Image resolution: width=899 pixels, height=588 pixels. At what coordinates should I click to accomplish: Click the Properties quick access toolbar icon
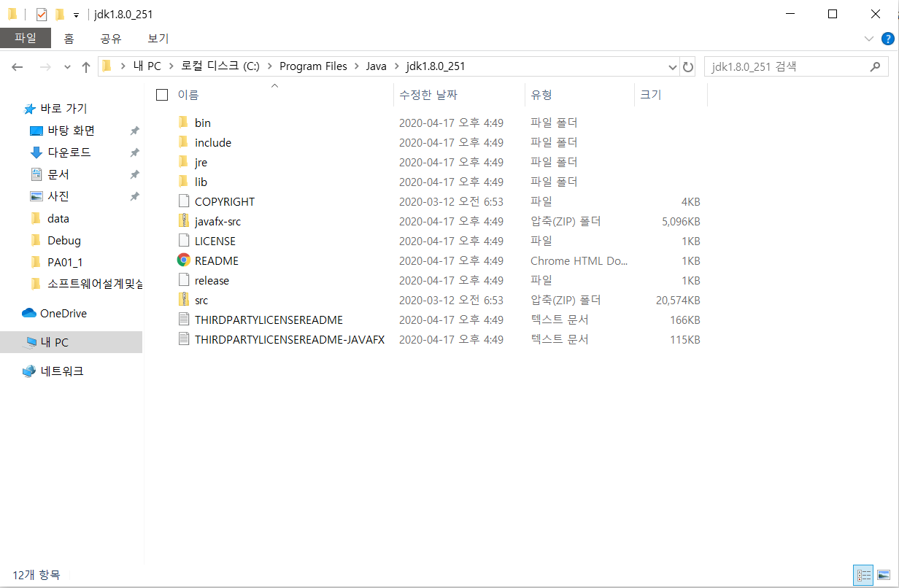42,14
